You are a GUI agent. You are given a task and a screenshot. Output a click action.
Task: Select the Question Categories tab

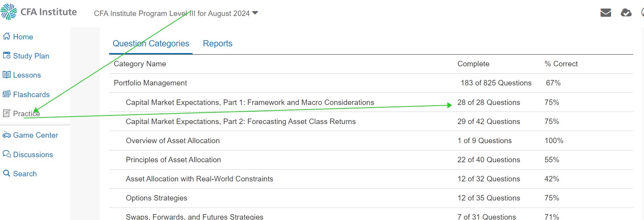pos(151,43)
